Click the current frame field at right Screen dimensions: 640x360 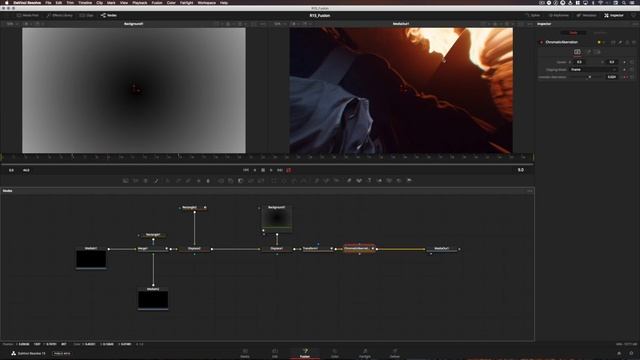(520, 170)
